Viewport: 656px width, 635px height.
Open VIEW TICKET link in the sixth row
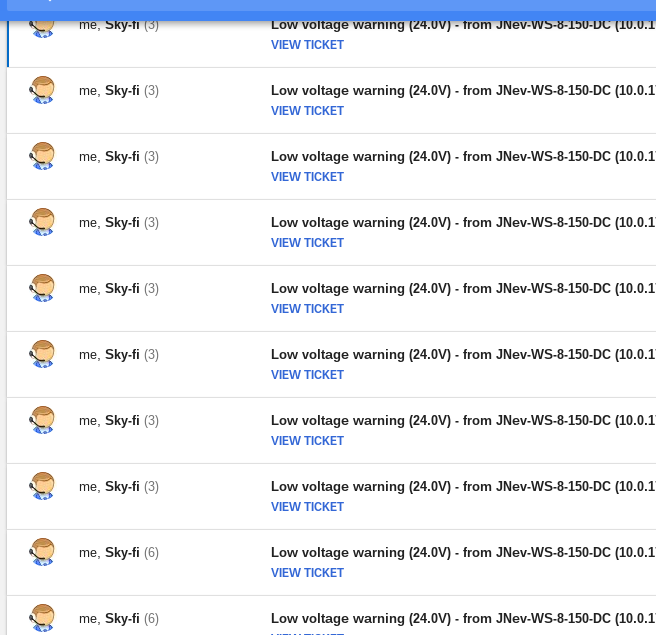tap(307, 375)
